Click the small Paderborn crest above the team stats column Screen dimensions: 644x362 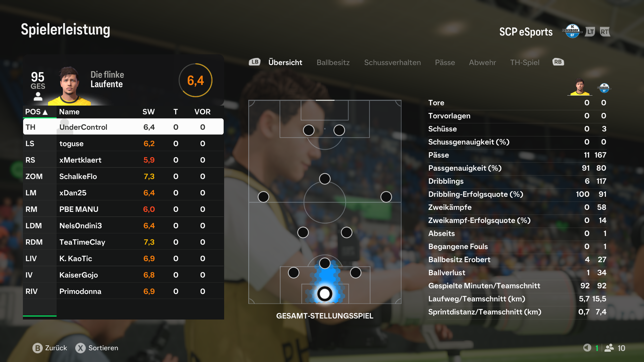[604, 88]
